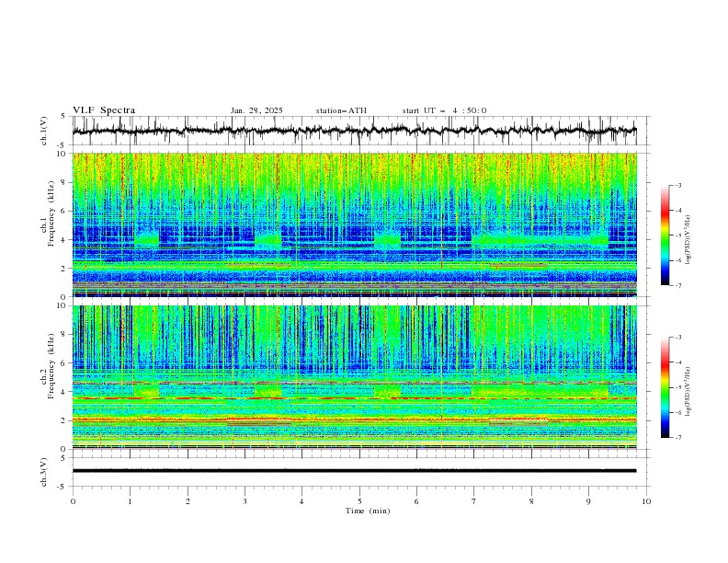Click the time axis tick label "10"
Image resolution: width=728 pixels, height=563 pixels.
pos(646,501)
